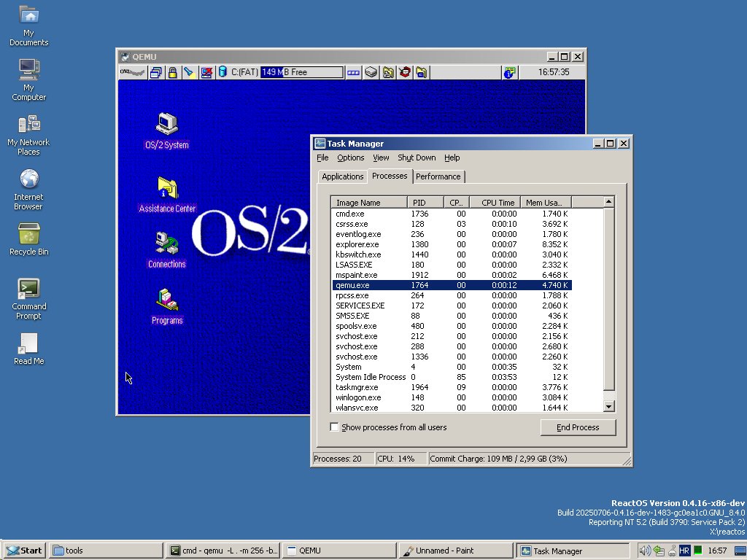The width and height of the screenshot is (747, 560).
Task: Sort processes by PID column header
Action: click(425, 203)
